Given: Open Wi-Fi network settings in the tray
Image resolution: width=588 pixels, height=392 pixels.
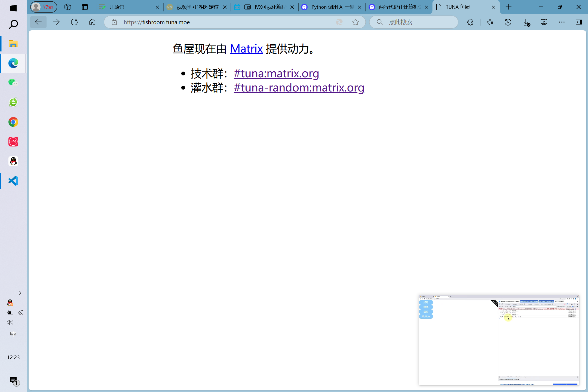Looking at the screenshot, I should 20,313.
